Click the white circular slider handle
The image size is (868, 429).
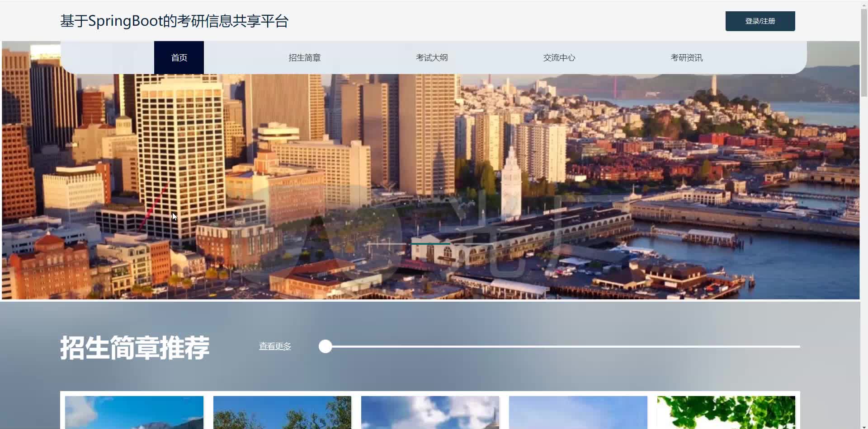tap(325, 346)
